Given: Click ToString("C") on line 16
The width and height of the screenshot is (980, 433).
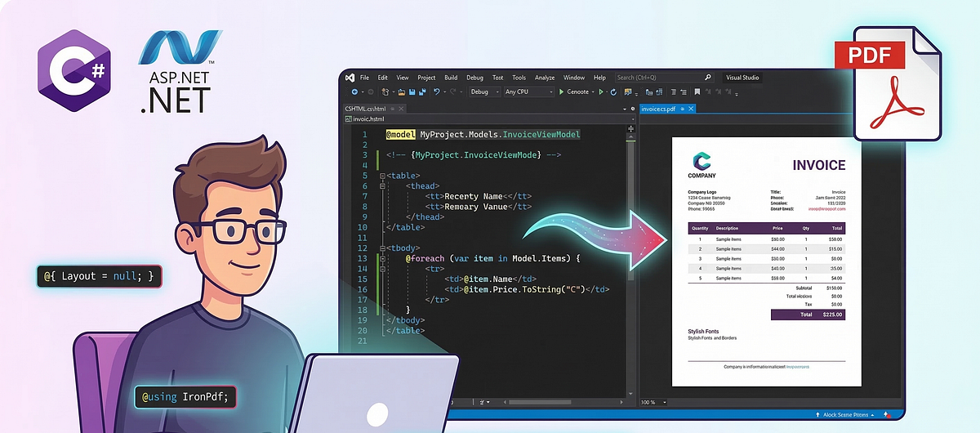Looking at the screenshot, I should pyautogui.click(x=555, y=289).
